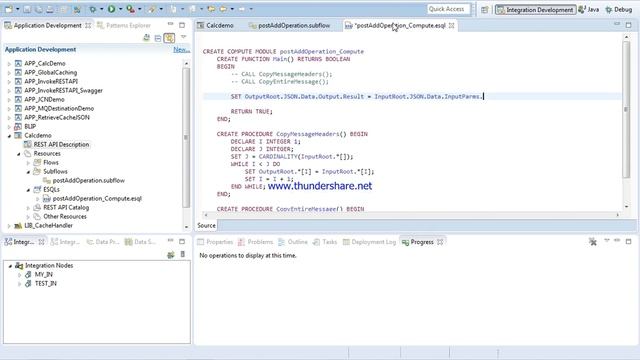
Task: Click the back navigation arrow toolbar icon
Action: click(x=224, y=9)
